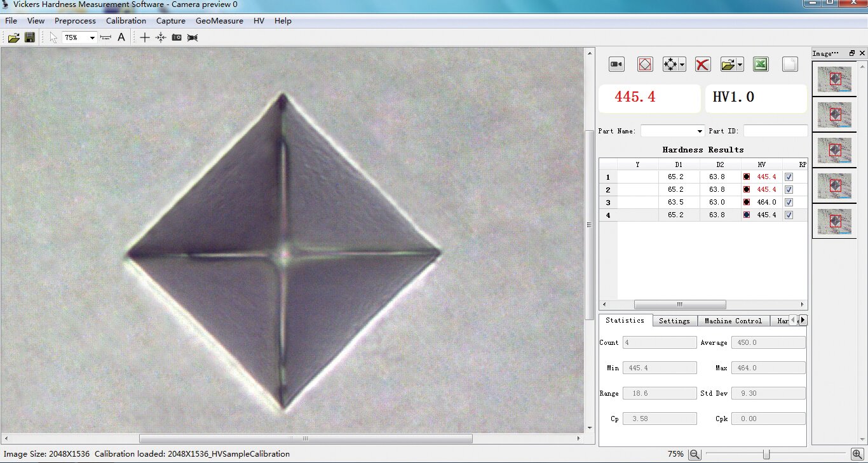
Task: Open the 75% zoom dropdown in the toolbar
Action: click(x=92, y=37)
